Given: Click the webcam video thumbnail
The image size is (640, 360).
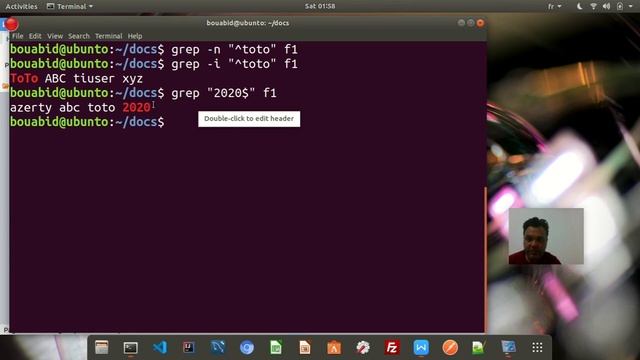Looking at the screenshot, I should point(546,236).
